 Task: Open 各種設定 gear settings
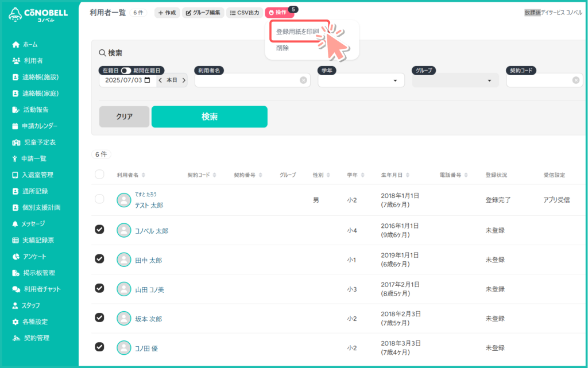tap(34, 322)
